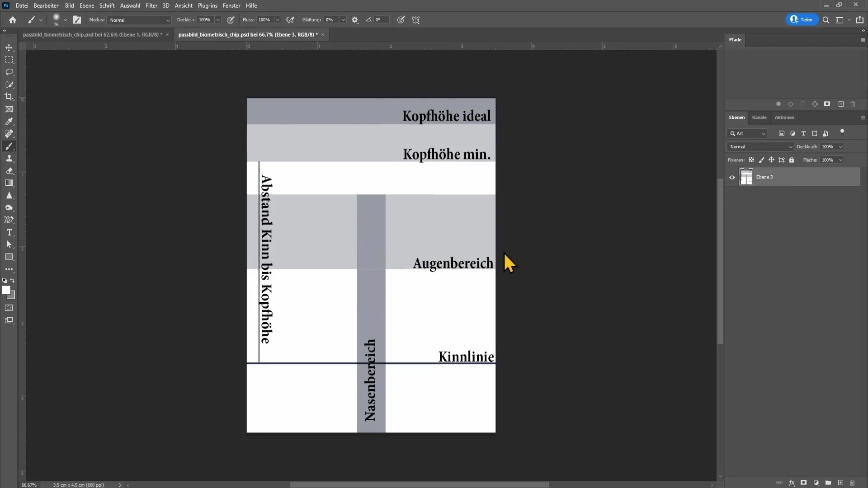Switch to the Aktionen tab
Screen dimensions: 868x488
click(x=784, y=117)
